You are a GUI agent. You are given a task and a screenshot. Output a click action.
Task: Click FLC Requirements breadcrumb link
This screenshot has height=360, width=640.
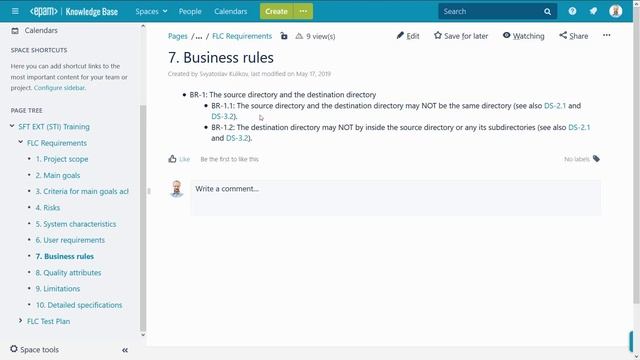click(242, 36)
